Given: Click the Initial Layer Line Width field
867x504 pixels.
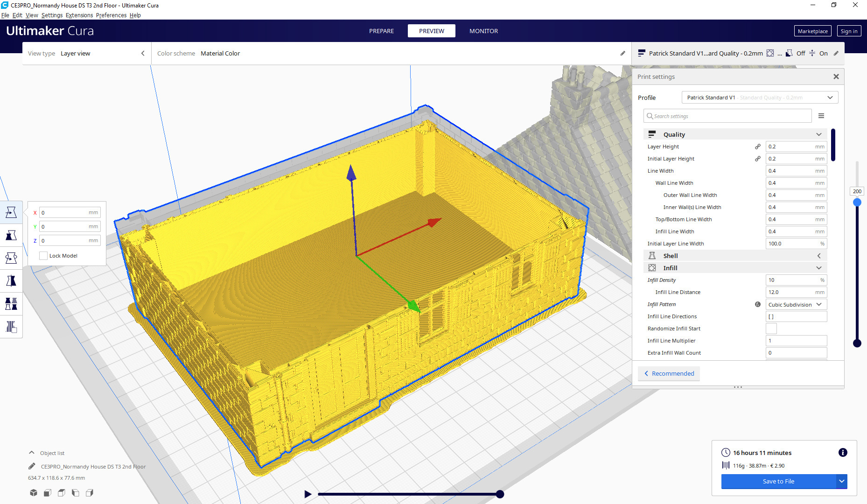Looking at the screenshot, I should click(796, 244).
